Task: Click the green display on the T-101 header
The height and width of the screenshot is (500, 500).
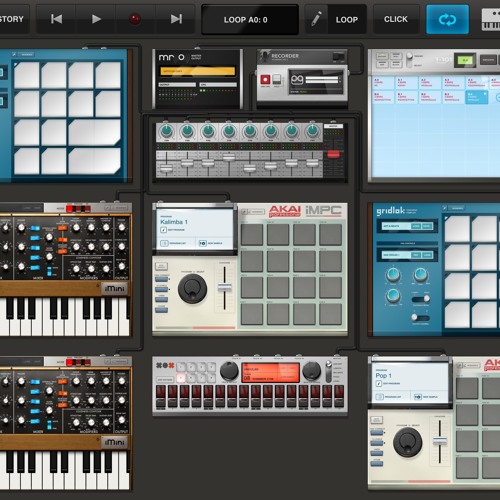Action: (465, 60)
